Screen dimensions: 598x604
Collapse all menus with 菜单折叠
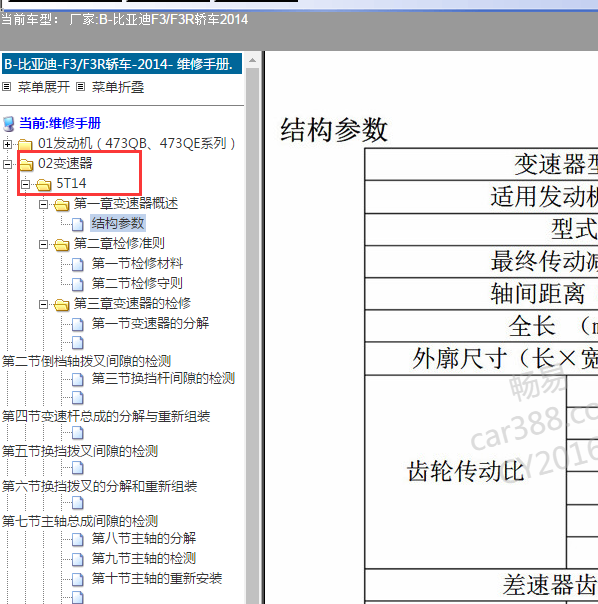coord(118,87)
